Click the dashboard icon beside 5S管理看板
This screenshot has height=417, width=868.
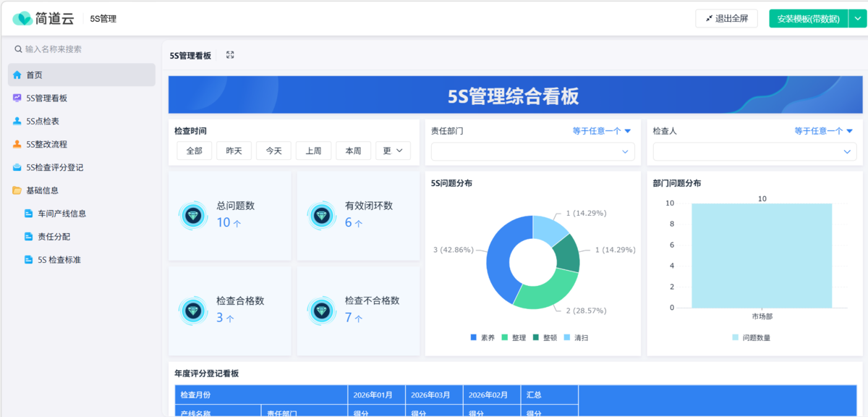coord(17,98)
